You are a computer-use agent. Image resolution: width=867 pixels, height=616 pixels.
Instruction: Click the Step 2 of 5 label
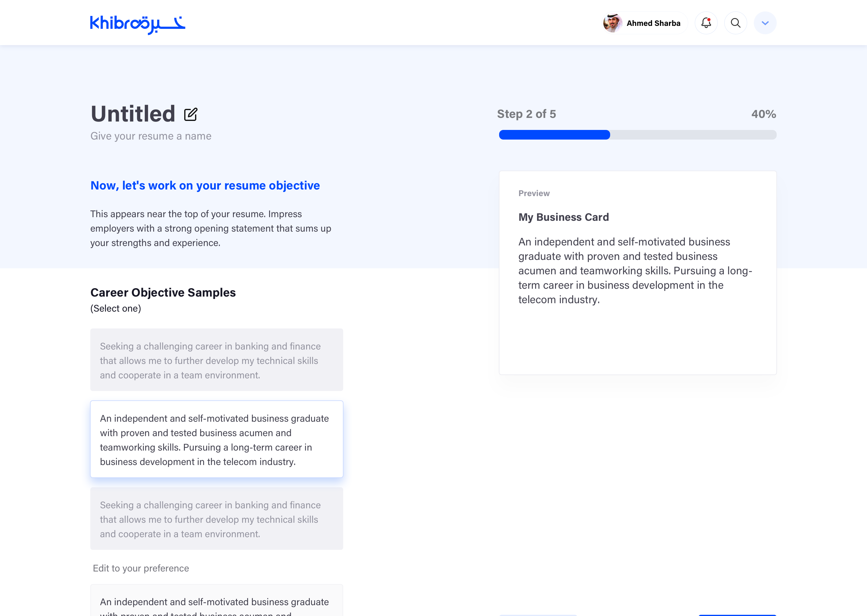[x=526, y=114]
